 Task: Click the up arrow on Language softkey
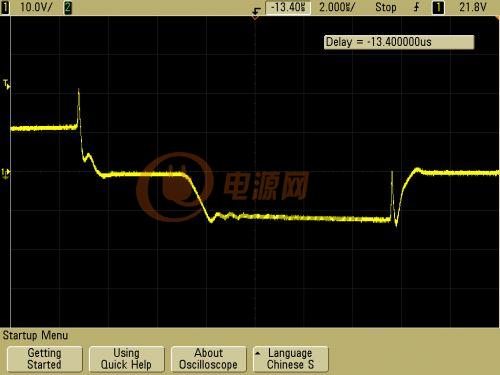pyautogui.click(x=258, y=353)
